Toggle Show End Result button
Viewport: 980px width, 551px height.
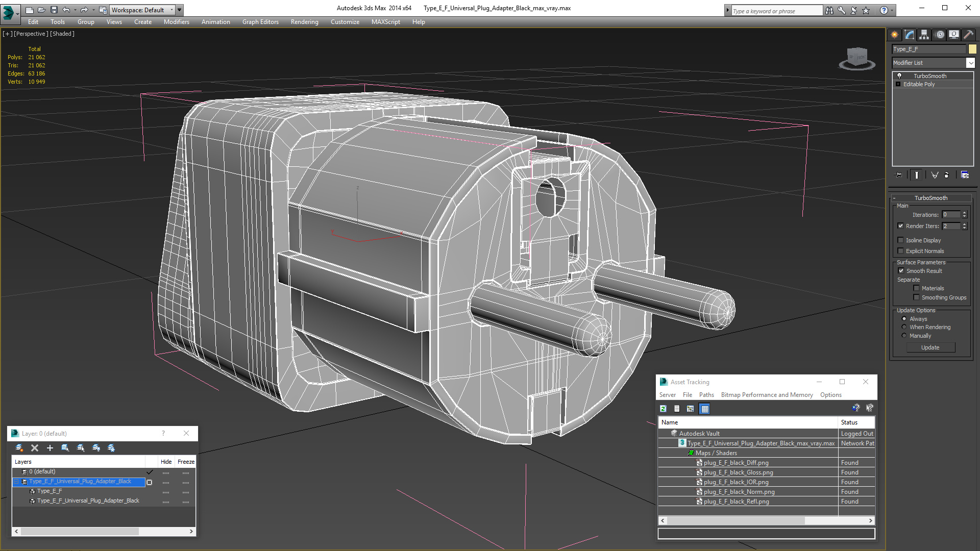[917, 175]
